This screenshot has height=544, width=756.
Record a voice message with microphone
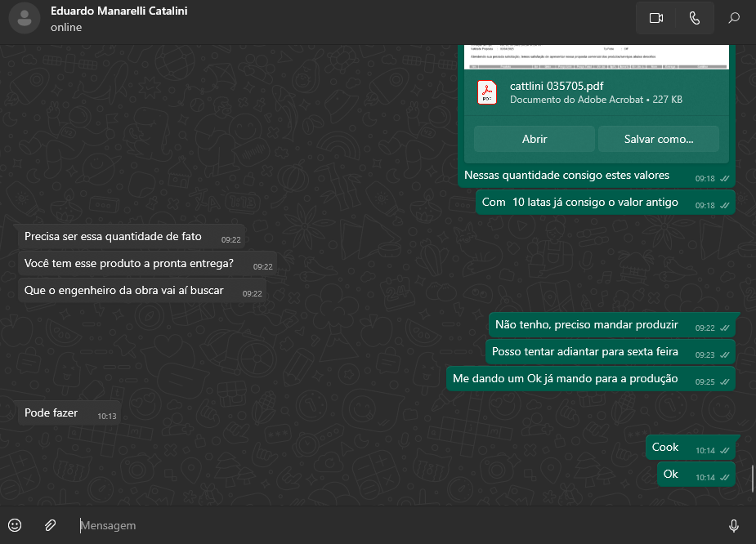tap(733, 525)
